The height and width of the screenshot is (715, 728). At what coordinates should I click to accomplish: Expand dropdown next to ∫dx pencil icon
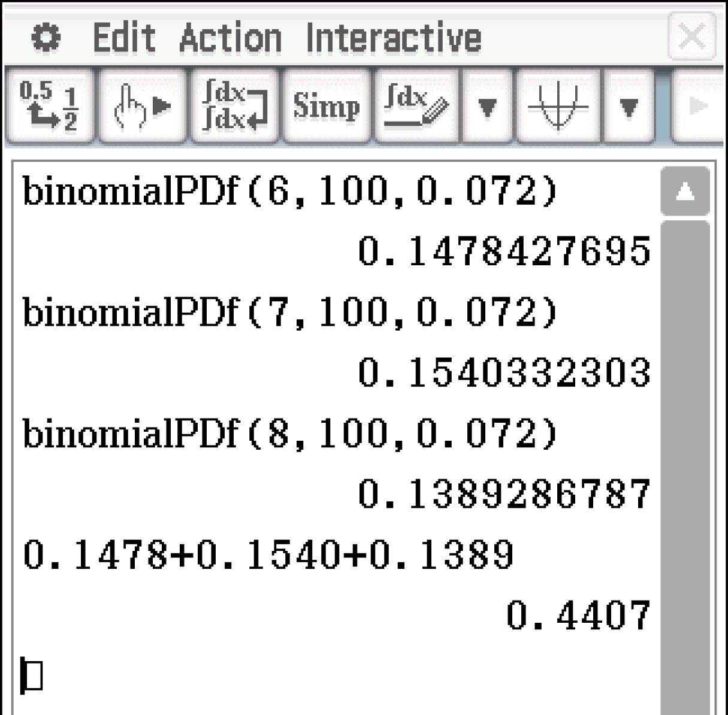487,107
